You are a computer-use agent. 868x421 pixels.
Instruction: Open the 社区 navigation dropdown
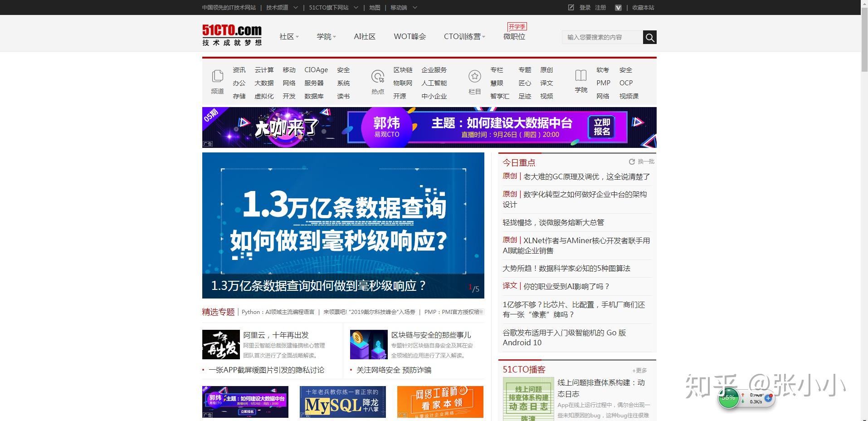click(289, 37)
